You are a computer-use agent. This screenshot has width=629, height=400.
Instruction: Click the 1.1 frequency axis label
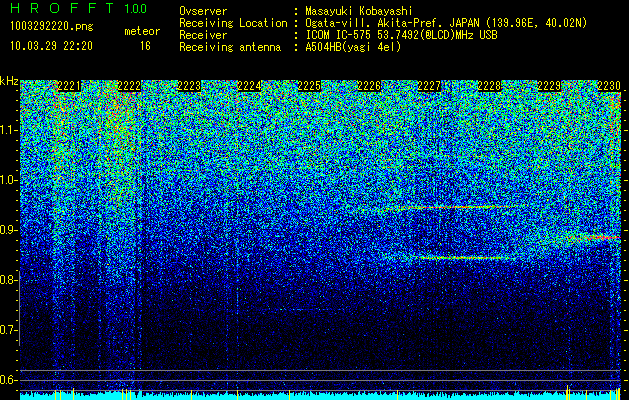[x=8, y=130]
